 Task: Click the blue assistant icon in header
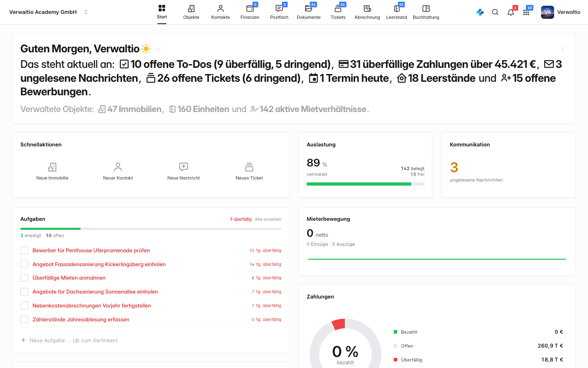[480, 12]
